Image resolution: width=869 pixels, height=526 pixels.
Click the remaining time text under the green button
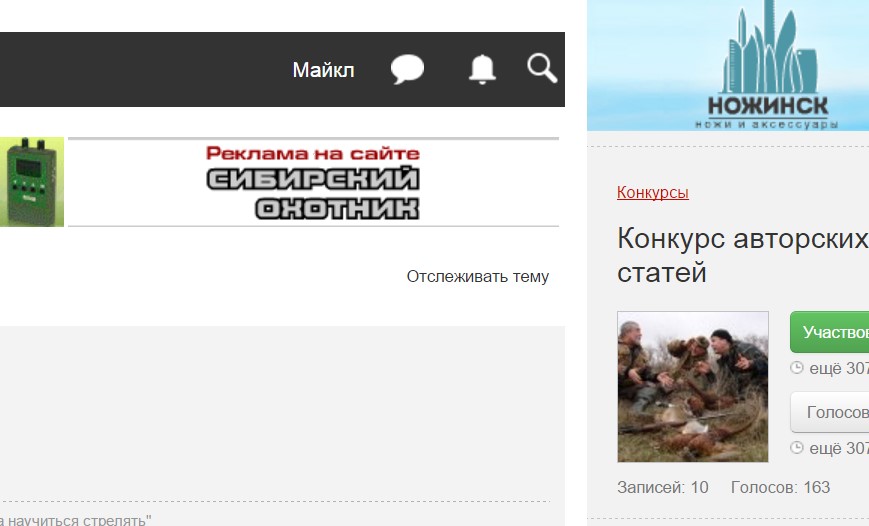(x=838, y=367)
